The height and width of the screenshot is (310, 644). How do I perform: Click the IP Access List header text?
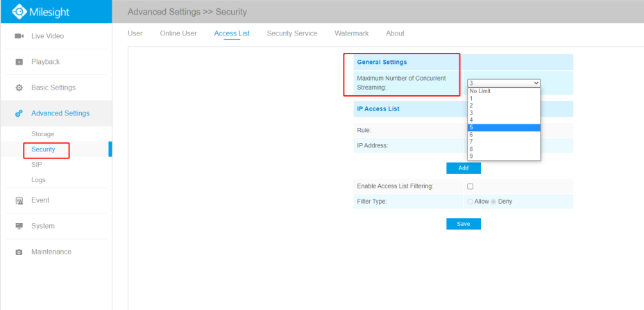coord(378,109)
